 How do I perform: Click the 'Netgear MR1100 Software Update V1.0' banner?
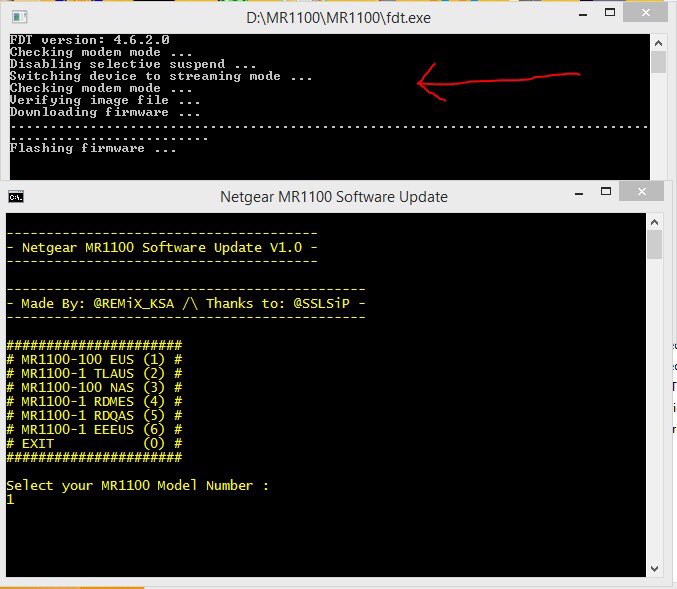pyautogui.click(x=162, y=247)
